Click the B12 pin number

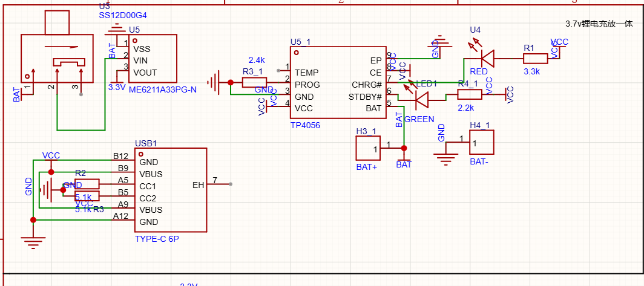120,156
